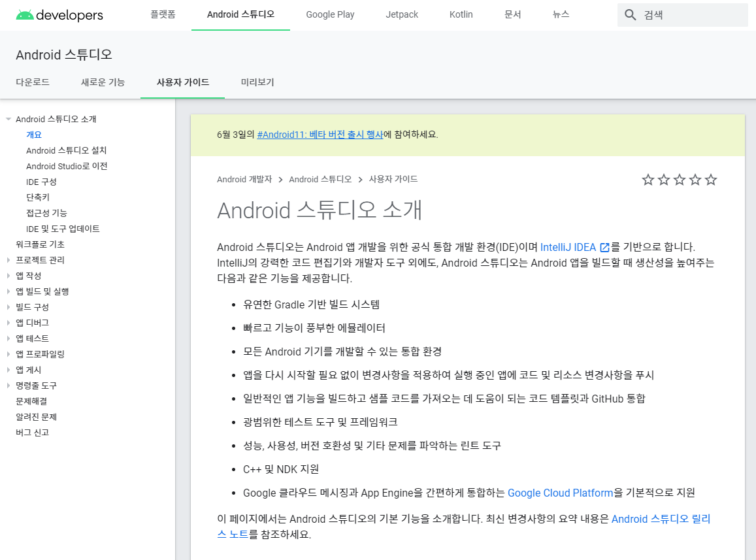Image resolution: width=756 pixels, height=560 pixels.
Task: Expand the 빌드 구성 section
Action: [8, 307]
